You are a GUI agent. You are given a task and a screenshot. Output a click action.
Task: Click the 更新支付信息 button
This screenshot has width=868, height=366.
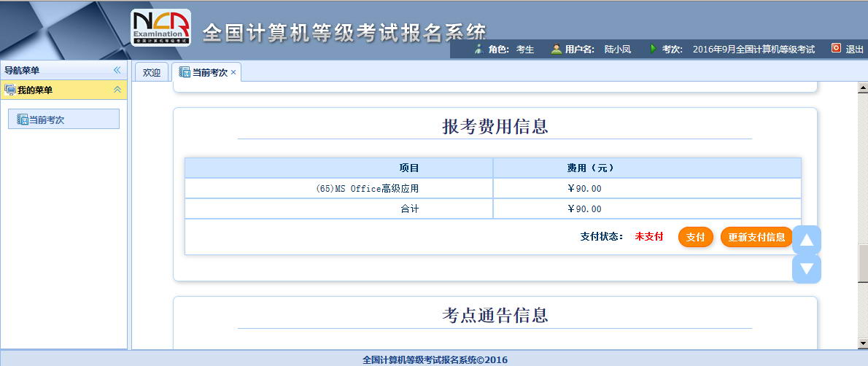pos(756,237)
